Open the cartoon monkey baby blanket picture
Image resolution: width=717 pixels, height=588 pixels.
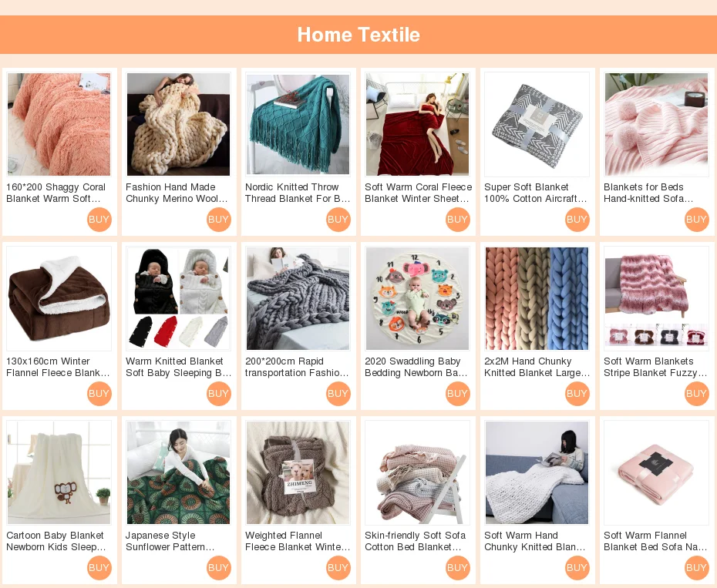click(59, 472)
